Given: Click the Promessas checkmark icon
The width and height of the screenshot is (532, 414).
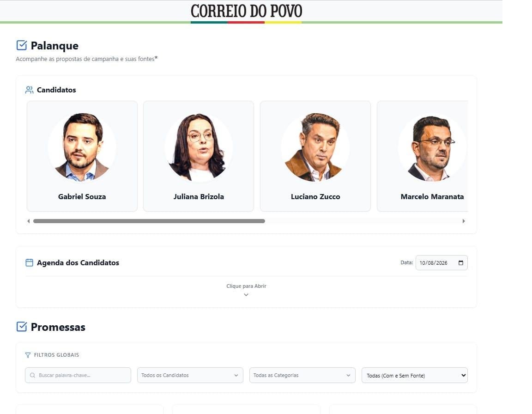Looking at the screenshot, I should point(22,327).
